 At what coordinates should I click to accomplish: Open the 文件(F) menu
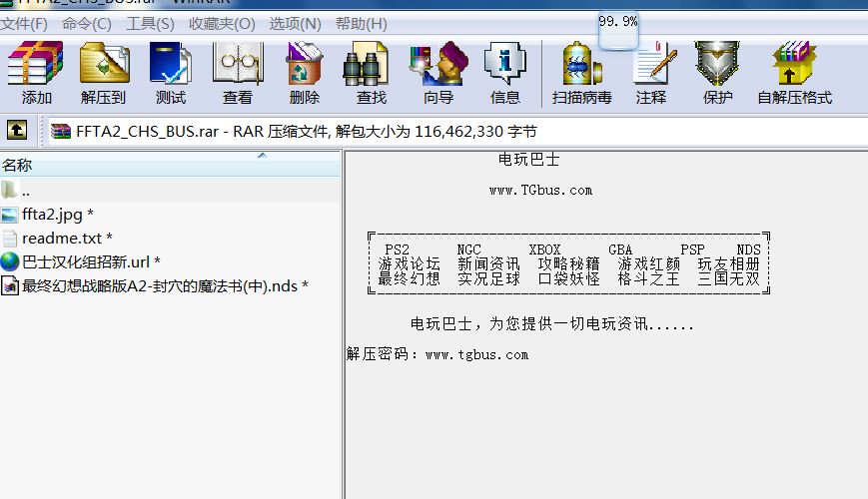24,24
